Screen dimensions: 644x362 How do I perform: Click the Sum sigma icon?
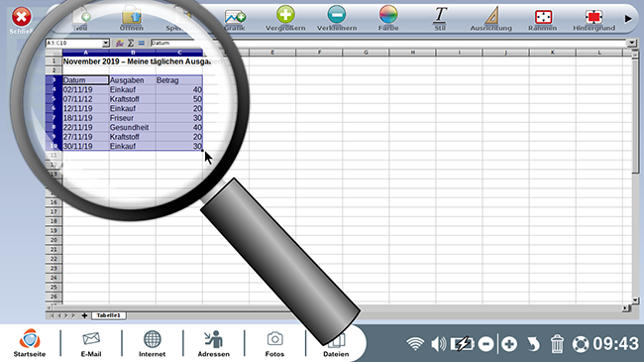(x=130, y=43)
